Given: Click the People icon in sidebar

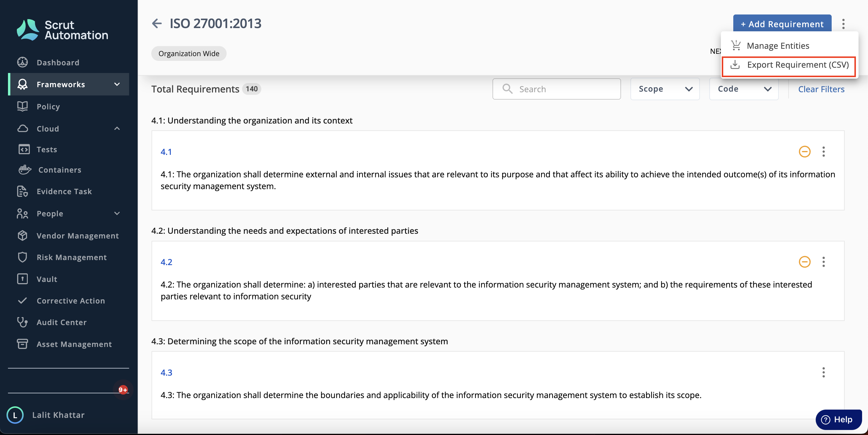Looking at the screenshot, I should tap(22, 213).
